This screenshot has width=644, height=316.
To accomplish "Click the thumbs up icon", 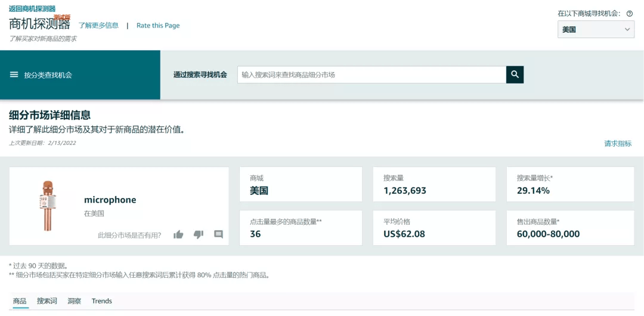I will [x=178, y=235].
